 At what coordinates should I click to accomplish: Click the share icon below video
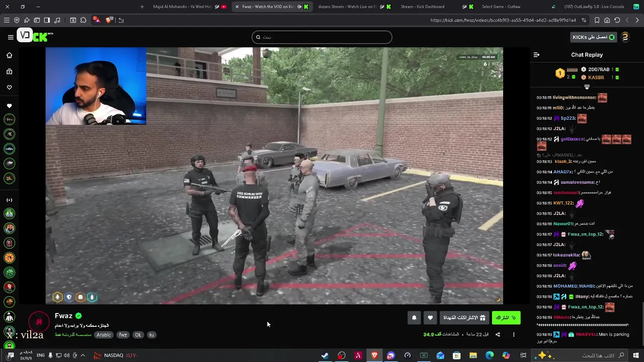point(498,334)
